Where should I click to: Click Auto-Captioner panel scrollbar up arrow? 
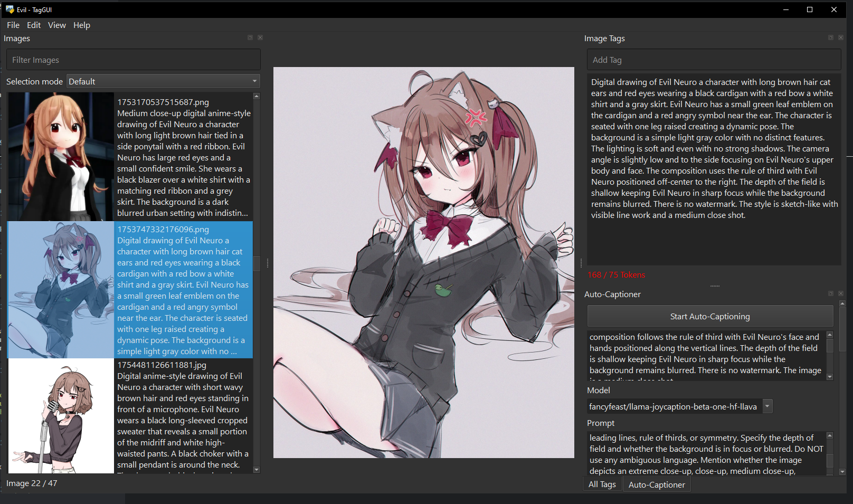(x=842, y=303)
